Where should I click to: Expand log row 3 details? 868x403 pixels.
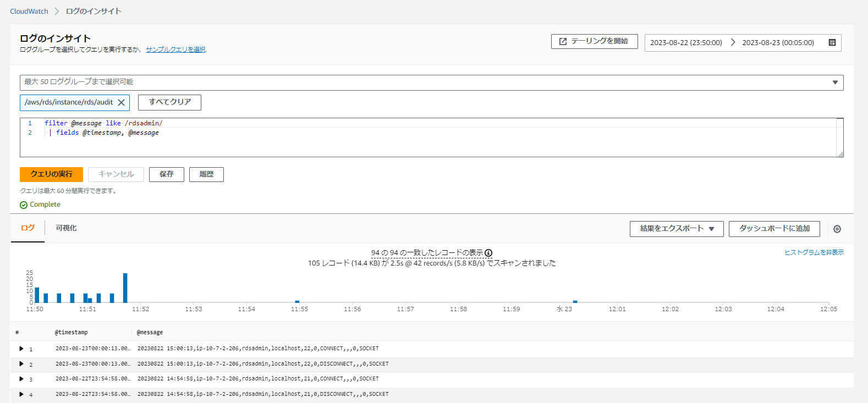tap(21, 379)
